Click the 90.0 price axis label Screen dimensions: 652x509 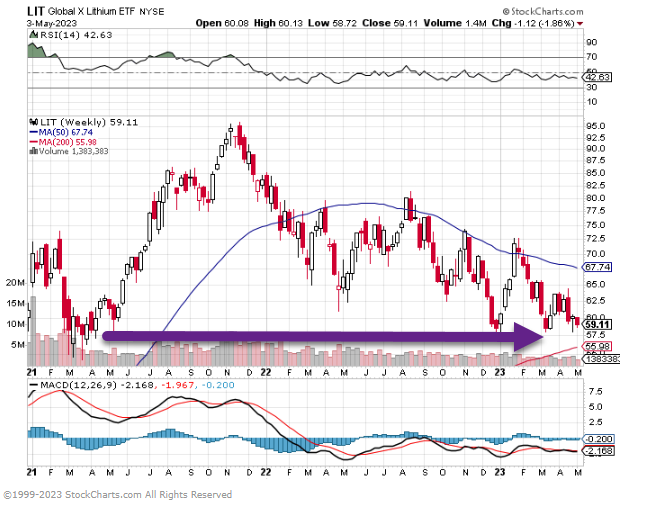[x=595, y=148]
